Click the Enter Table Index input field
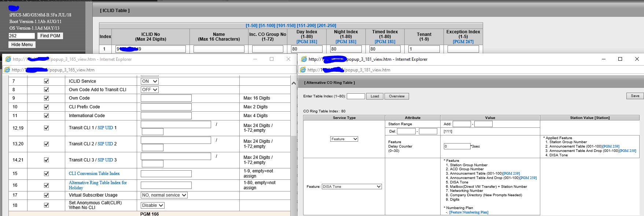 pos(356,96)
